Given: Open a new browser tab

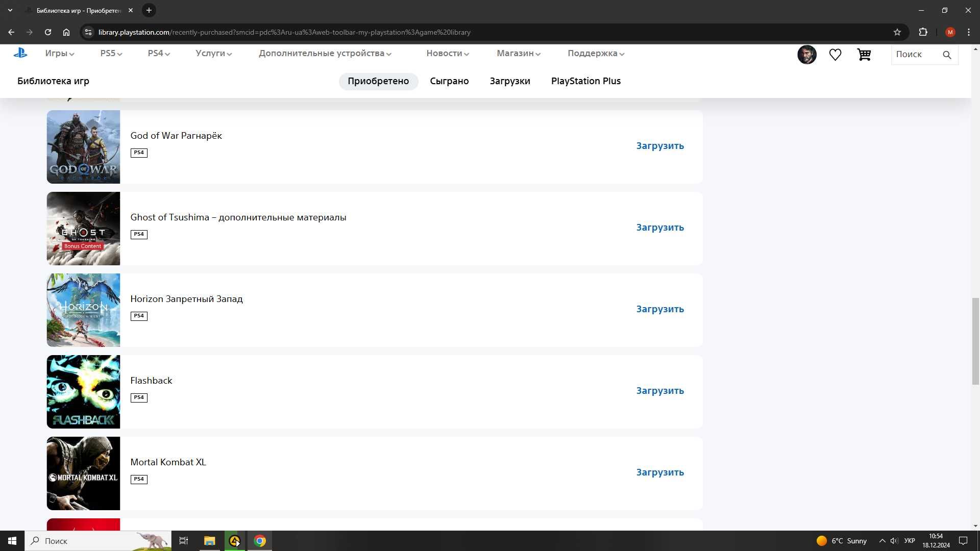Looking at the screenshot, I should coord(149,10).
